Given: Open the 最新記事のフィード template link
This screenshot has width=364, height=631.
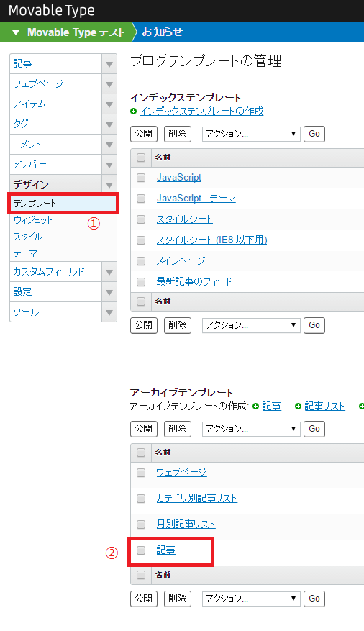Looking at the screenshot, I should pyautogui.click(x=195, y=282).
